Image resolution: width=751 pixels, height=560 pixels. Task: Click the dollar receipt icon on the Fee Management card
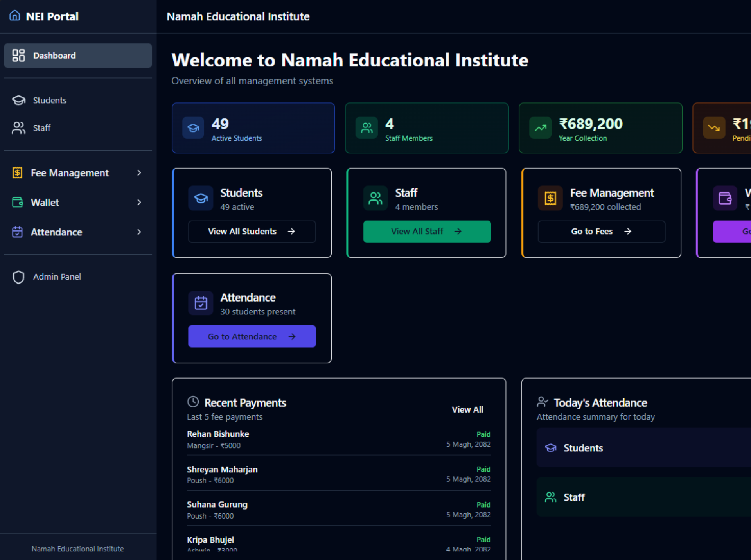click(550, 198)
